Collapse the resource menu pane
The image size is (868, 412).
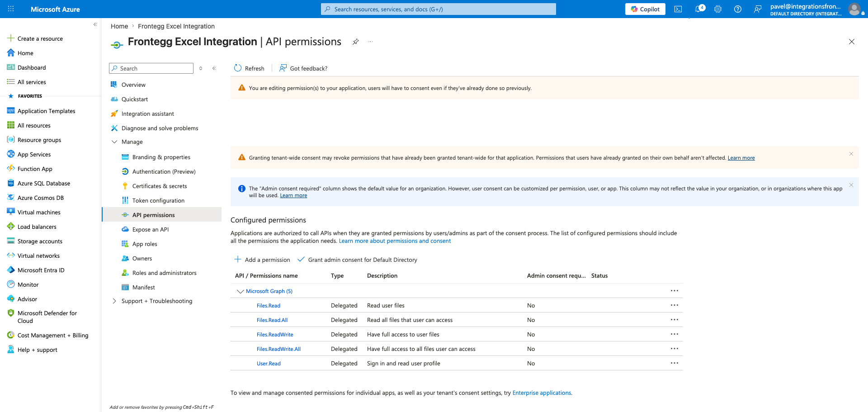coord(214,68)
